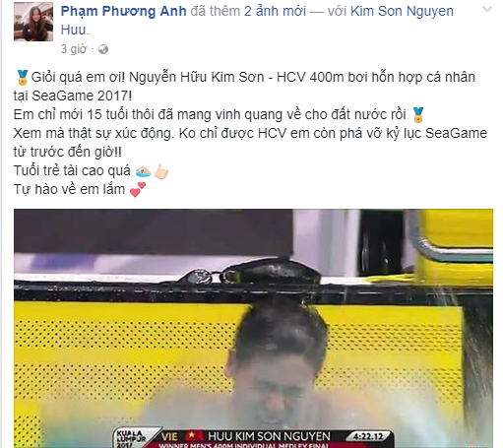This screenshot has height=448, width=503.
Task: Click the pointing-hand emoji in the post
Action: (x=161, y=171)
